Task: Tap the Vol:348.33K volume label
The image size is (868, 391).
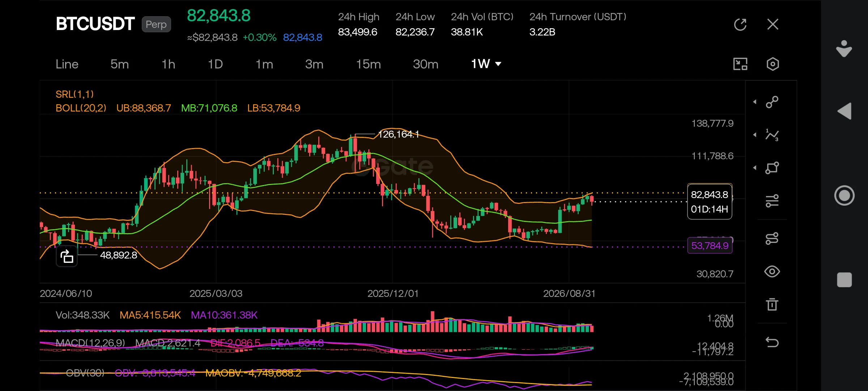Action: [x=82, y=315]
